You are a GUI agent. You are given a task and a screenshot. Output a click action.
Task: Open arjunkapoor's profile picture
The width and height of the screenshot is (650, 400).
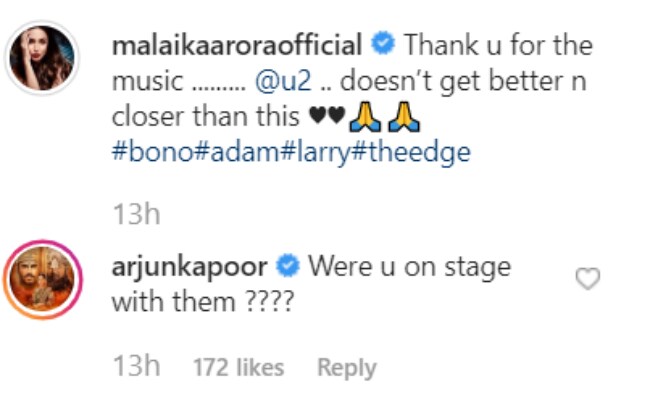coord(44,281)
